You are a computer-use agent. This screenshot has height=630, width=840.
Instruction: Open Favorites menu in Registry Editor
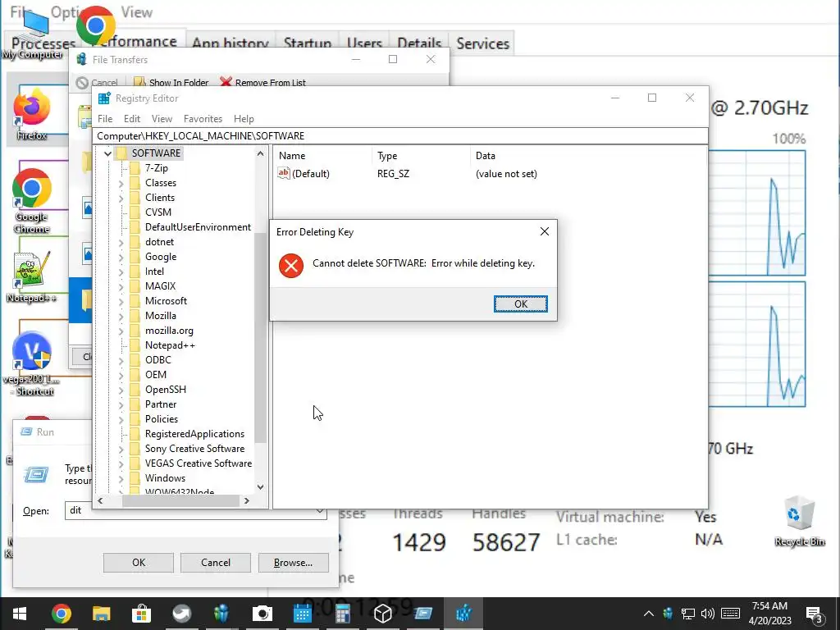tap(203, 119)
